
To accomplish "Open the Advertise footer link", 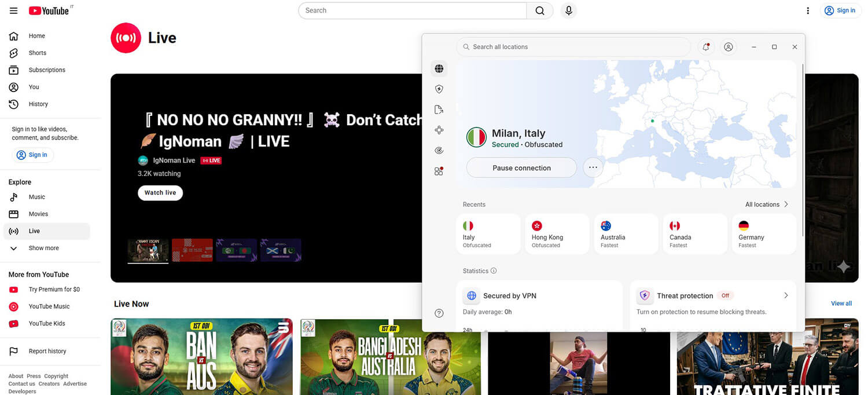I will click(x=75, y=383).
